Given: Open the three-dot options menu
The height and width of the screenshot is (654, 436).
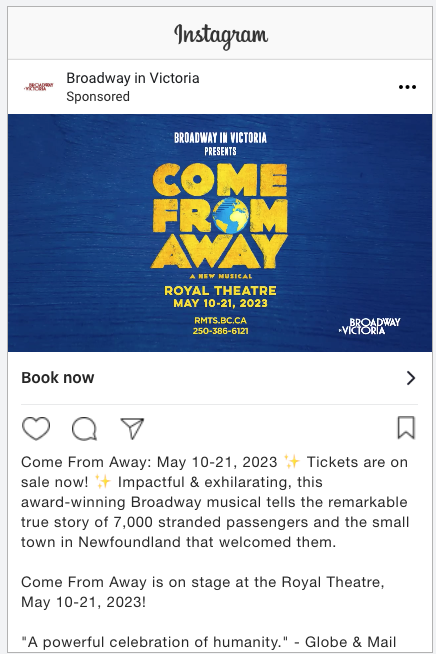Looking at the screenshot, I should [407, 87].
